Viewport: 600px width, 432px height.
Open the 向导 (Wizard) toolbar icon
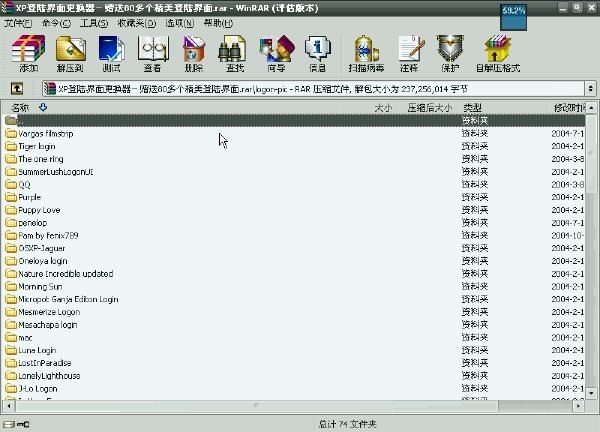tap(276, 54)
